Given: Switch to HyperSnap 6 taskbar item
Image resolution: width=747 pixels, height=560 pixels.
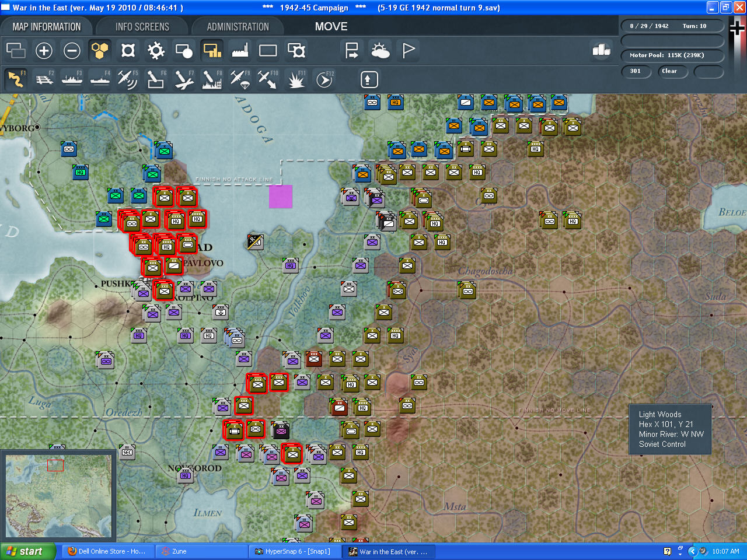Looking at the screenshot, I should (x=295, y=551).
